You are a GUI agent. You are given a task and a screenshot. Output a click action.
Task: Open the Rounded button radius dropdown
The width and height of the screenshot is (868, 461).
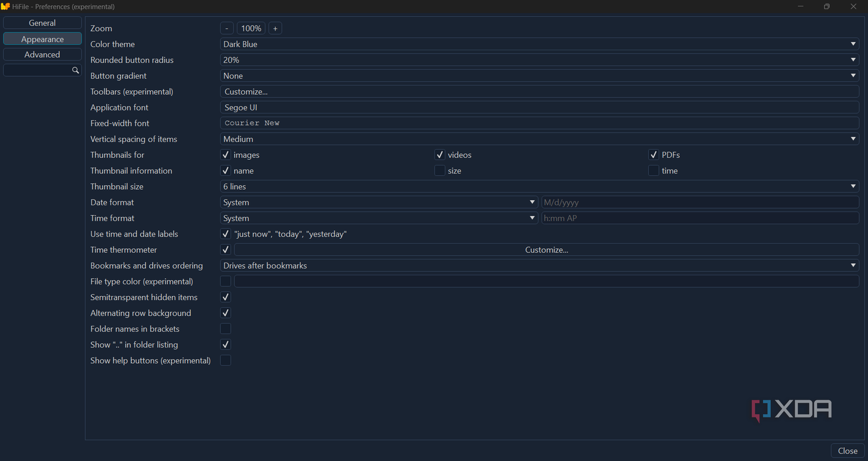click(x=539, y=60)
